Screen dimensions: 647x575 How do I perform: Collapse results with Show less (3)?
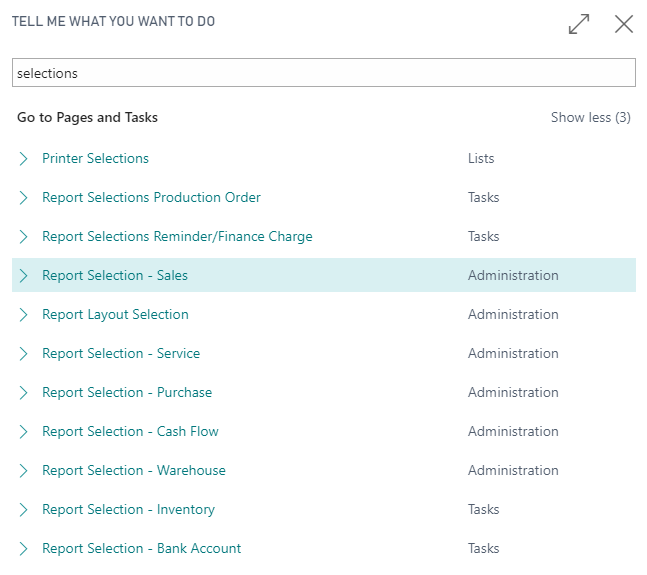pos(590,118)
